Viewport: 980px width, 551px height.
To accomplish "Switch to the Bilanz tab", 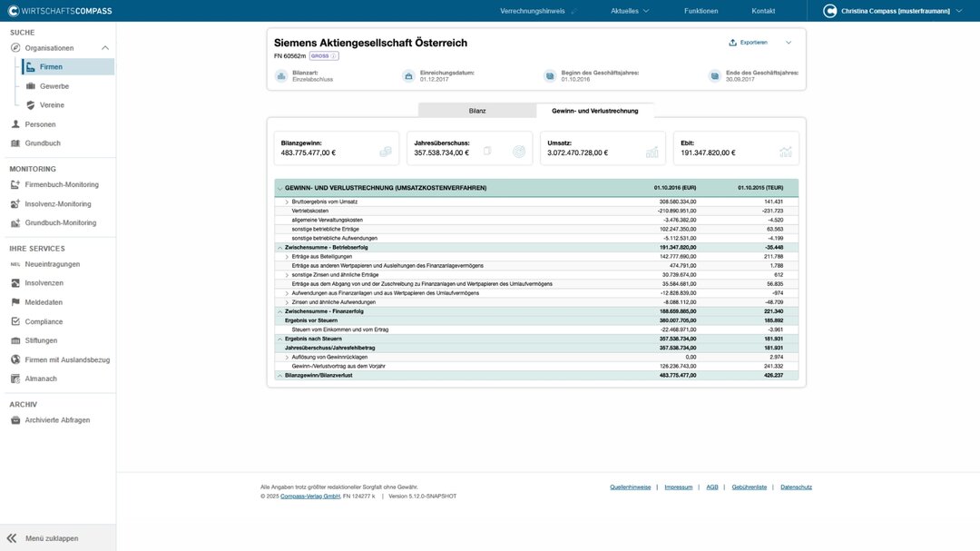I will (x=477, y=111).
